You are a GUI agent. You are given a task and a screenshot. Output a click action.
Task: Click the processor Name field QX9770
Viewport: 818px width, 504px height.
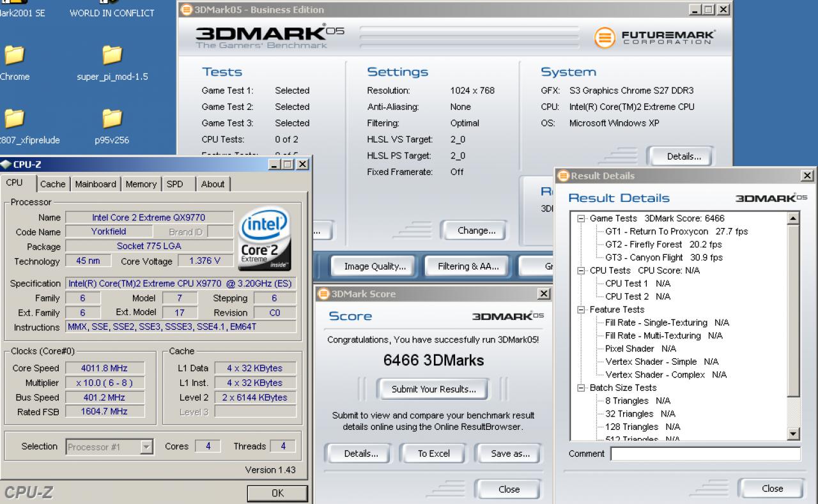[148, 218]
